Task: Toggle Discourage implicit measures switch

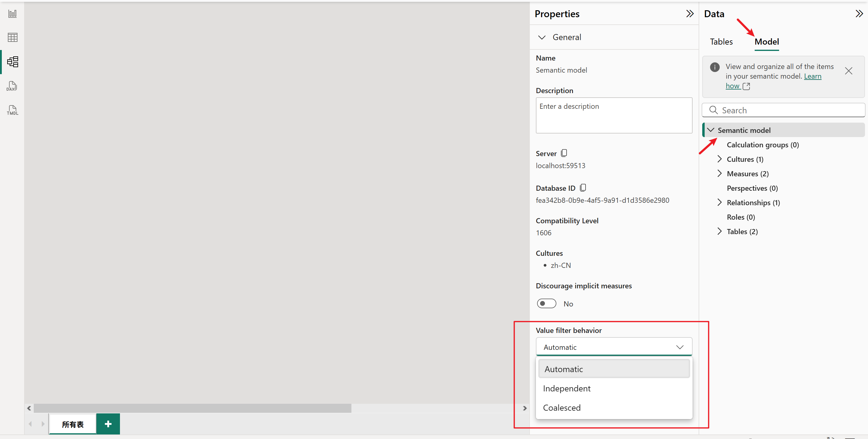Action: pos(546,303)
